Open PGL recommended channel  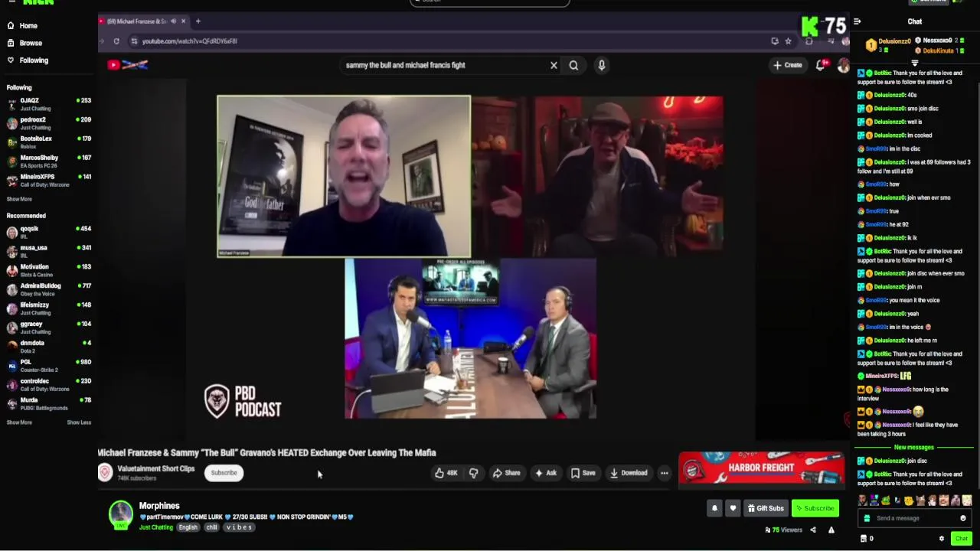(48, 366)
